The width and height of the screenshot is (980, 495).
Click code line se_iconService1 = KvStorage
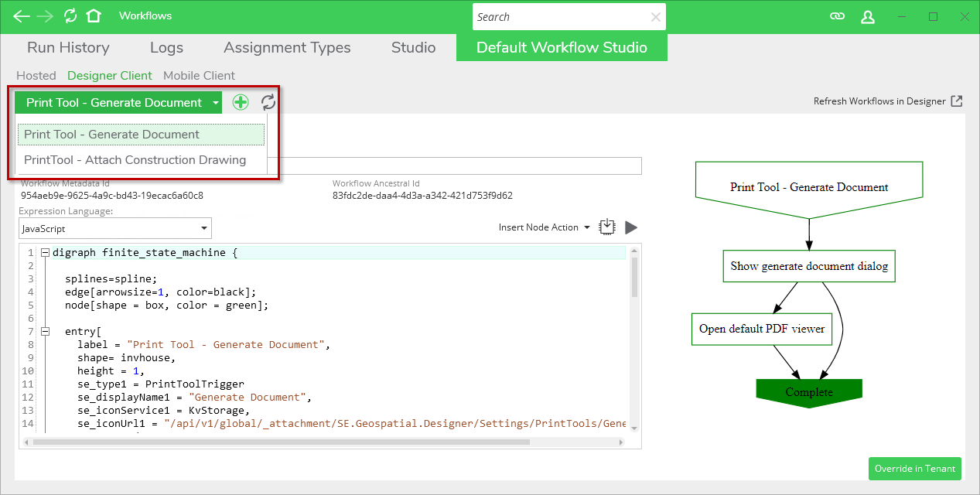[x=163, y=410]
